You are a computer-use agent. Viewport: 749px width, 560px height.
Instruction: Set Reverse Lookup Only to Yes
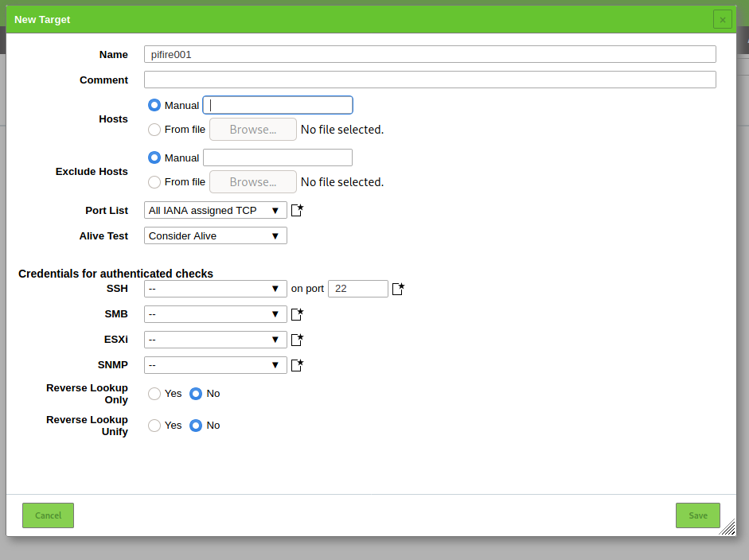click(x=154, y=394)
